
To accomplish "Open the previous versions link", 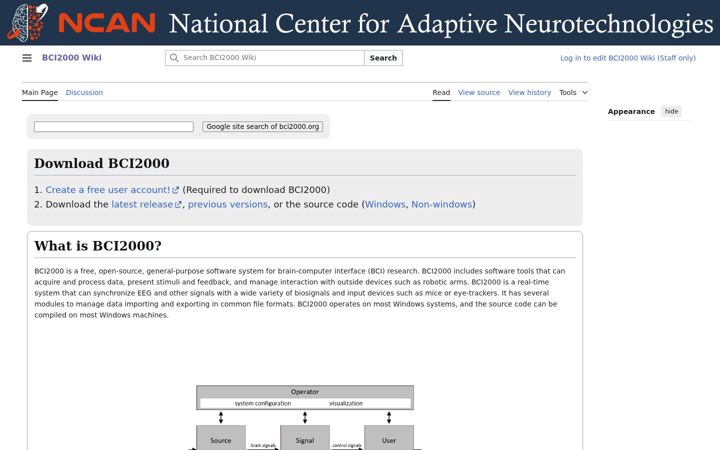I will [228, 204].
